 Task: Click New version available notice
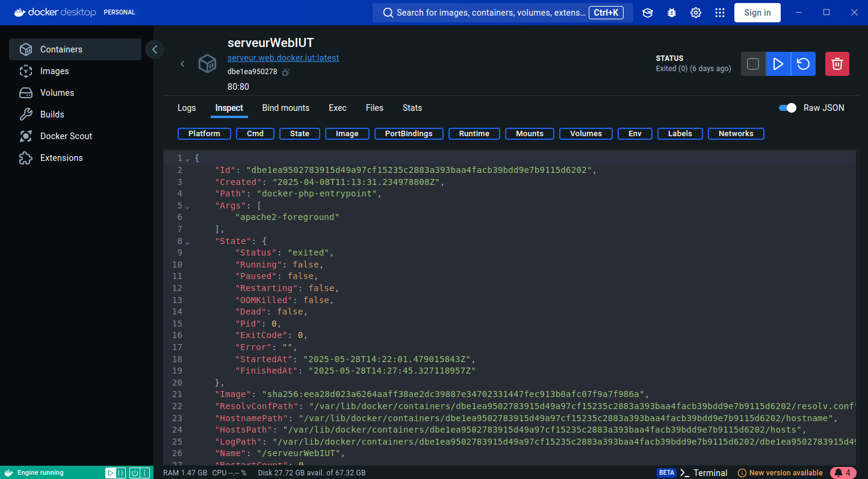click(x=780, y=473)
